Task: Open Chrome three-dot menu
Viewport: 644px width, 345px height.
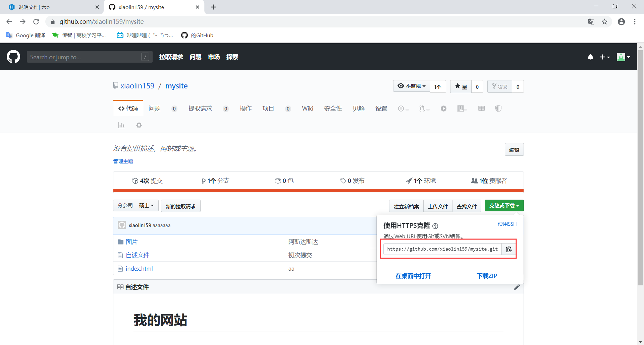Action: 635,22
